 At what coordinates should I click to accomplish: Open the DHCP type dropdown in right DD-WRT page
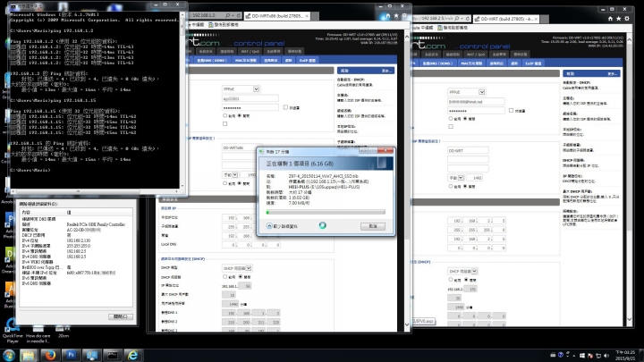point(462,272)
